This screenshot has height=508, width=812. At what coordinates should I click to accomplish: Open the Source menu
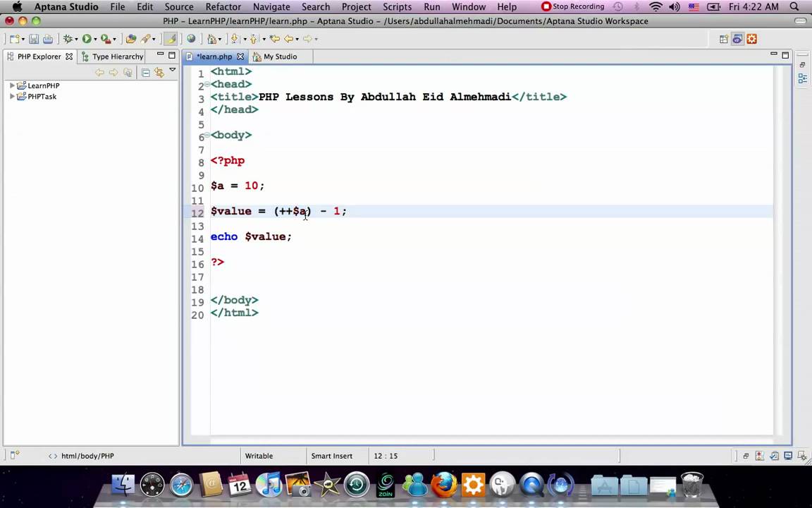178,7
